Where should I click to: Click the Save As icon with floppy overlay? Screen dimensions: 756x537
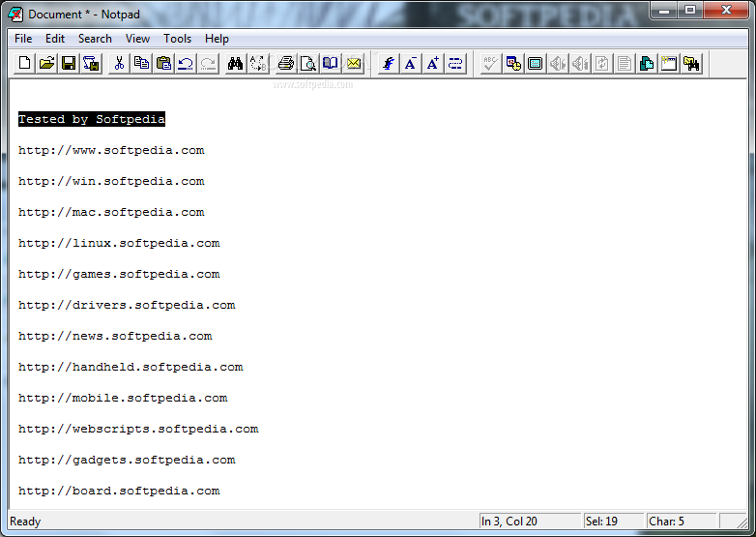coord(91,63)
